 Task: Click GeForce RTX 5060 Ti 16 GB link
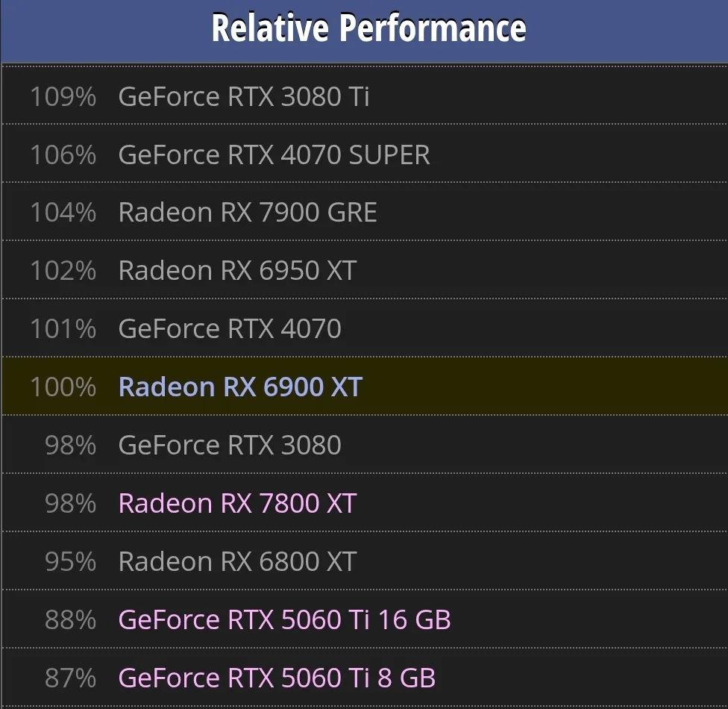point(284,619)
